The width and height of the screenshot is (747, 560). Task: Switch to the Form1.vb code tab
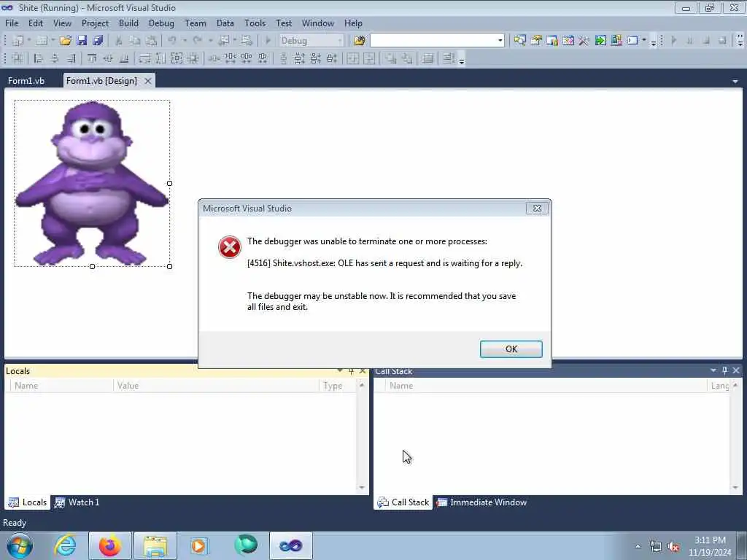click(26, 81)
